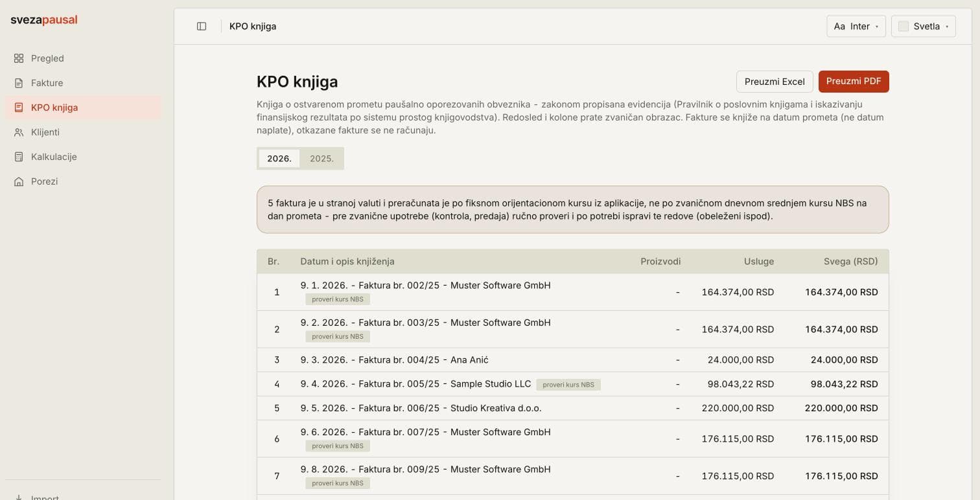Click "proveri kurs NBS" tag on Faktura 002/25
This screenshot has width=980, height=500.
coord(338,299)
